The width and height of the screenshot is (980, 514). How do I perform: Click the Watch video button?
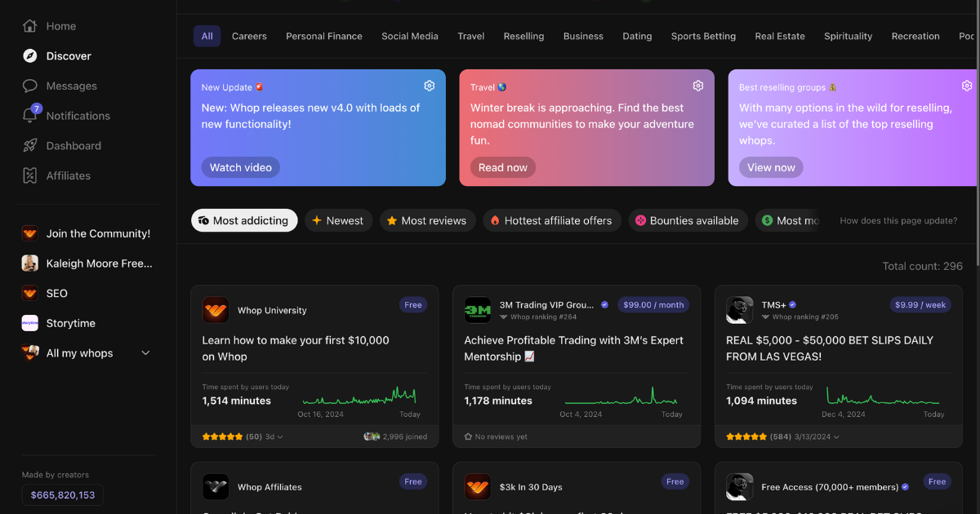pyautogui.click(x=241, y=167)
